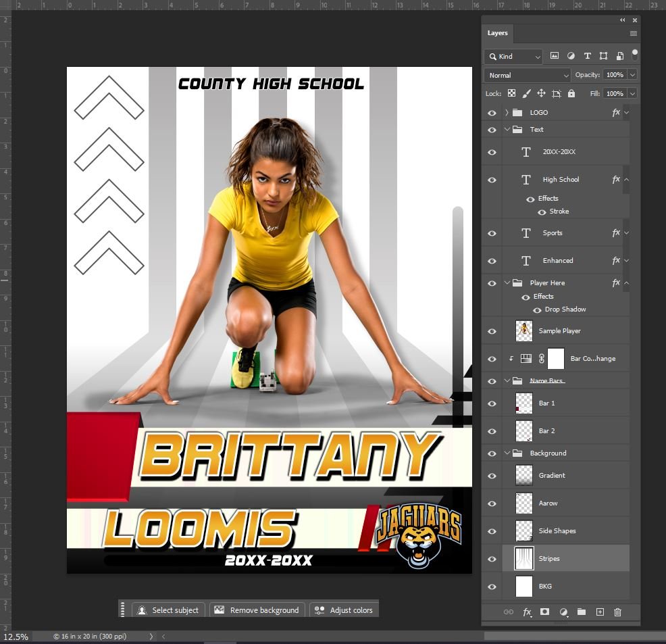Collapse the Background layer group
The height and width of the screenshot is (644, 666).
click(x=507, y=453)
